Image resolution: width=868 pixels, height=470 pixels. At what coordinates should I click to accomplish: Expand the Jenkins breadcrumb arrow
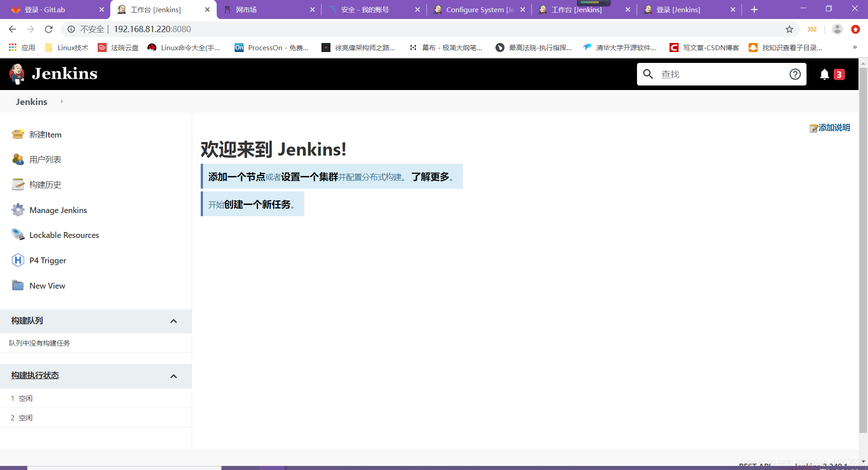coord(62,101)
